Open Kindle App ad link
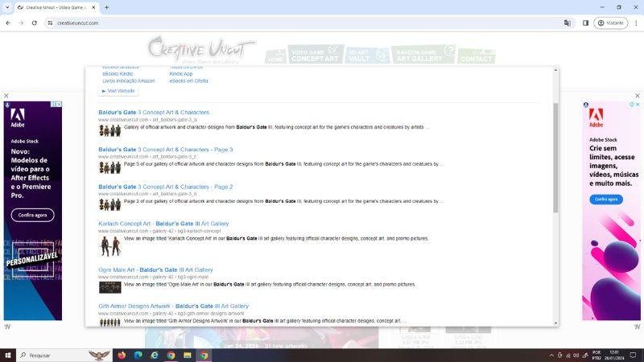 [x=180, y=74]
